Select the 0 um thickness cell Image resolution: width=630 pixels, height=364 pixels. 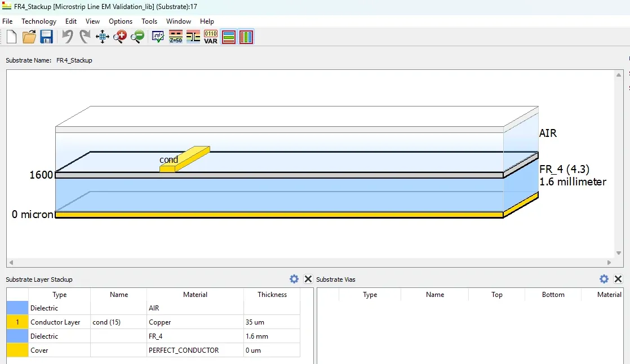[x=272, y=350]
